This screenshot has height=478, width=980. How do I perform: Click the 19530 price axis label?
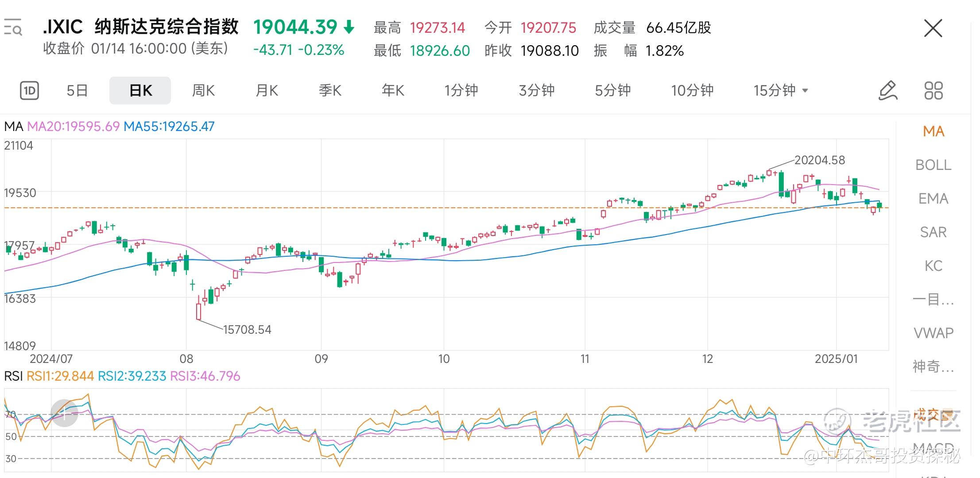click(x=20, y=193)
